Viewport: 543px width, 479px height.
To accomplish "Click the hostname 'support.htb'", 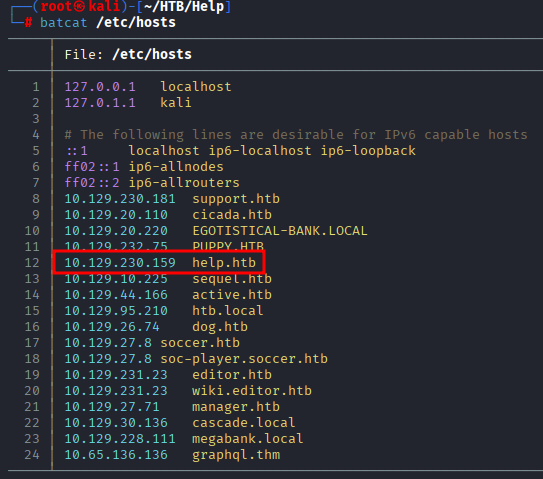I will click(x=236, y=199).
